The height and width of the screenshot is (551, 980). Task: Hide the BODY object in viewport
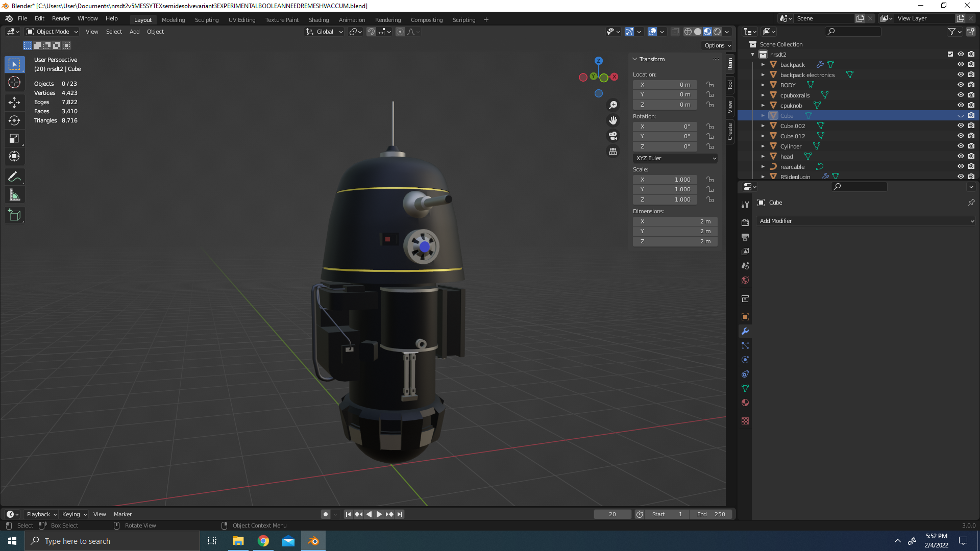pyautogui.click(x=961, y=85)
